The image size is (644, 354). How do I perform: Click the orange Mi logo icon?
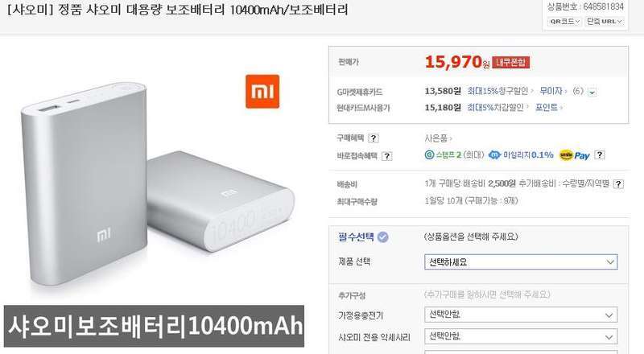tap(262, 92)
